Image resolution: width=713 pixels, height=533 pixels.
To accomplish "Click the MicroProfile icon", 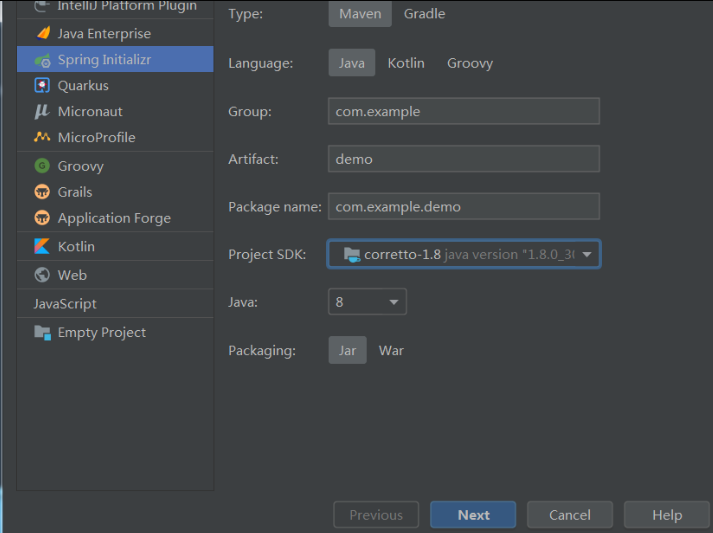I will [x=42, y=137].
